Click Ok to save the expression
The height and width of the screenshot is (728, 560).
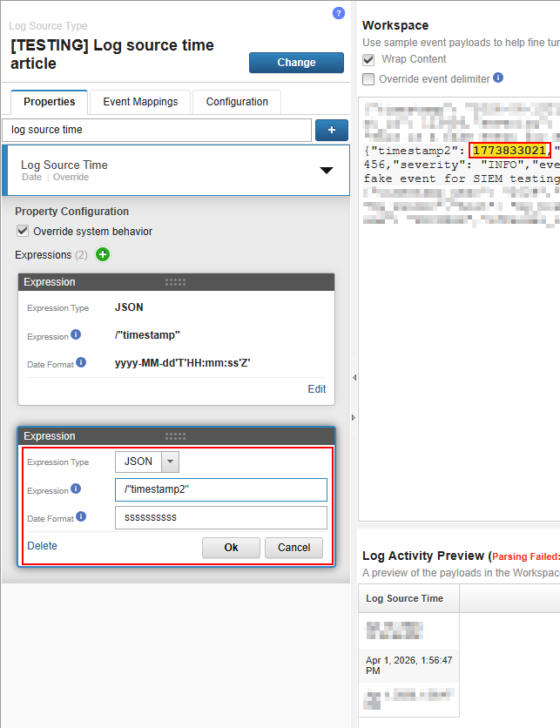click(231, 548)
